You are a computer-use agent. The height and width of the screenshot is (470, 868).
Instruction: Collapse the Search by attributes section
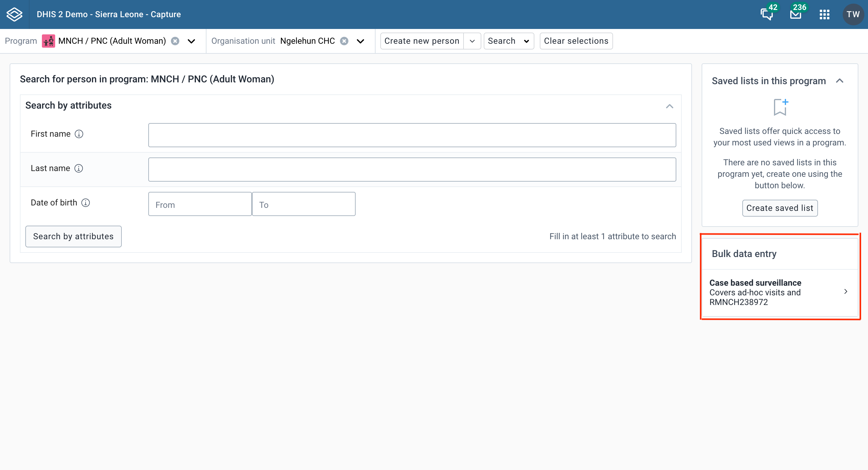point(669,106)
